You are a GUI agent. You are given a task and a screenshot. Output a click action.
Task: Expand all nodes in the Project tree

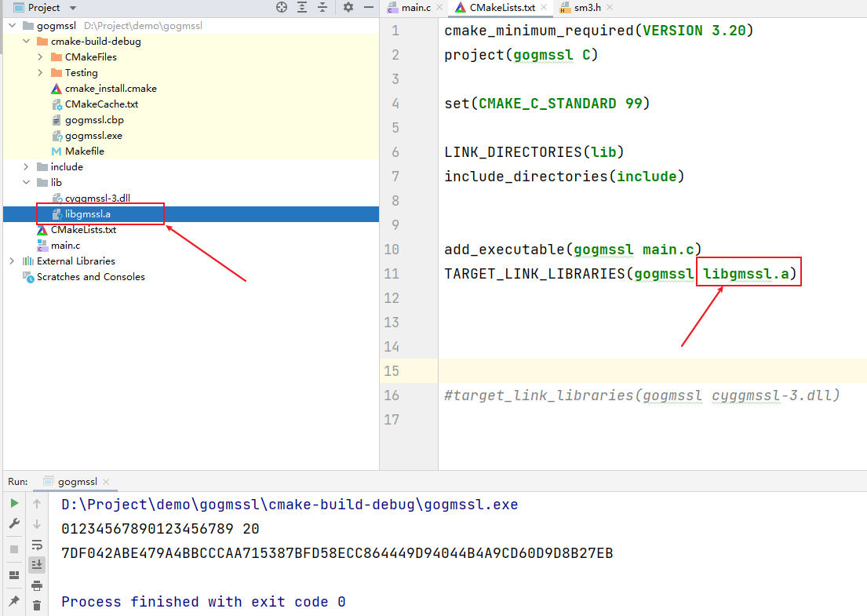[x=302, y=7]
